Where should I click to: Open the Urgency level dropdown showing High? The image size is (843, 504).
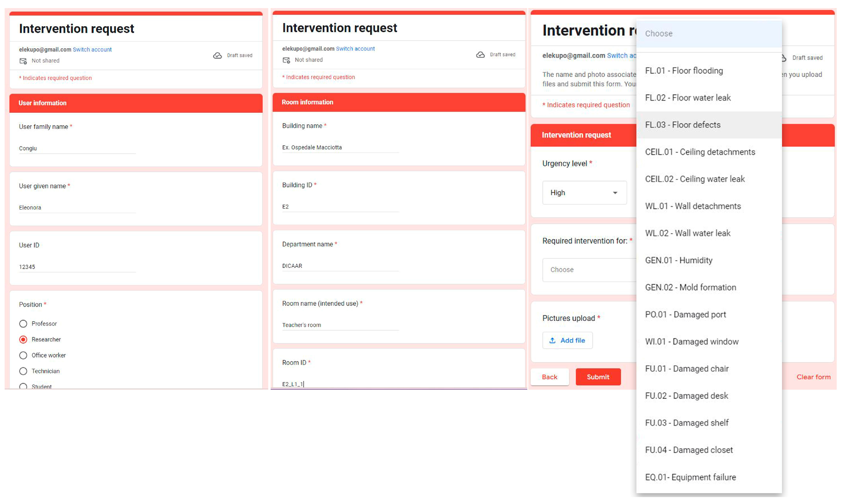pos(584,193)
